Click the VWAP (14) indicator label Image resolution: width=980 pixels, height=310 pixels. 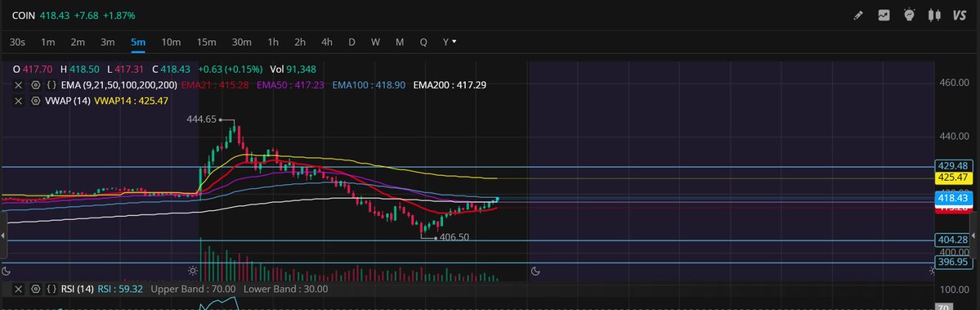(x=68, y=101)
